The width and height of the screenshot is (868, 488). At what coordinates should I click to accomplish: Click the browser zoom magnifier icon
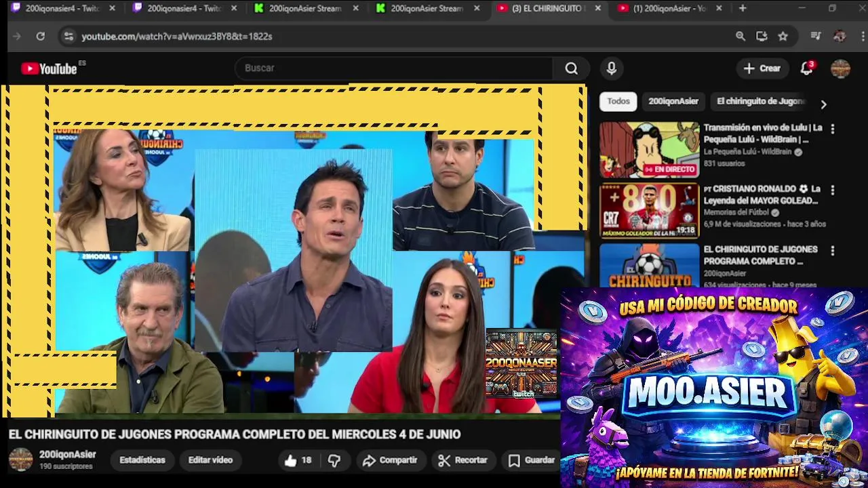click(x=741, y=36)
